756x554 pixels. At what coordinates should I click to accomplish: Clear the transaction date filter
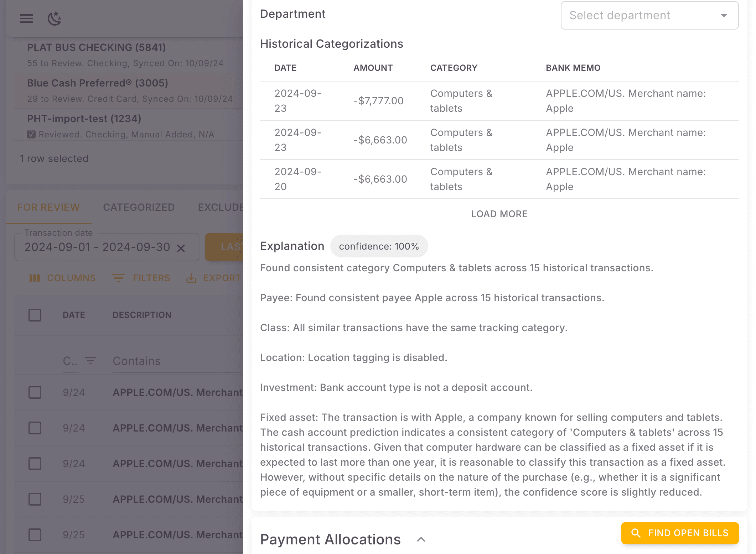click(181, 247)
